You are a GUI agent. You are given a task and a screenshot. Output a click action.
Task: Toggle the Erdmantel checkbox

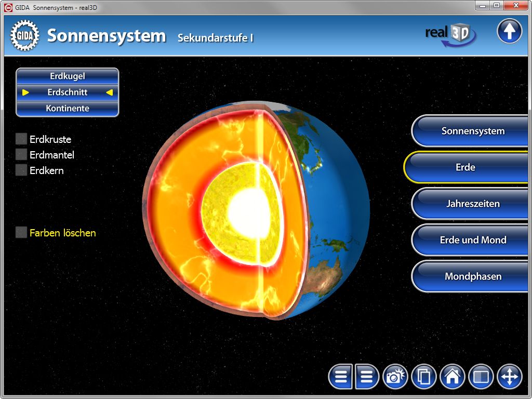(x=21, y=155)
